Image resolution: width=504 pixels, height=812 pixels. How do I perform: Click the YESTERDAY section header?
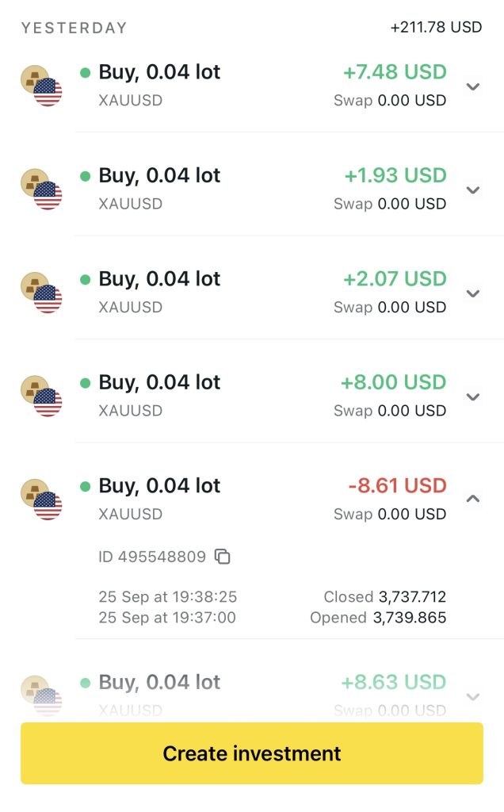74,28
